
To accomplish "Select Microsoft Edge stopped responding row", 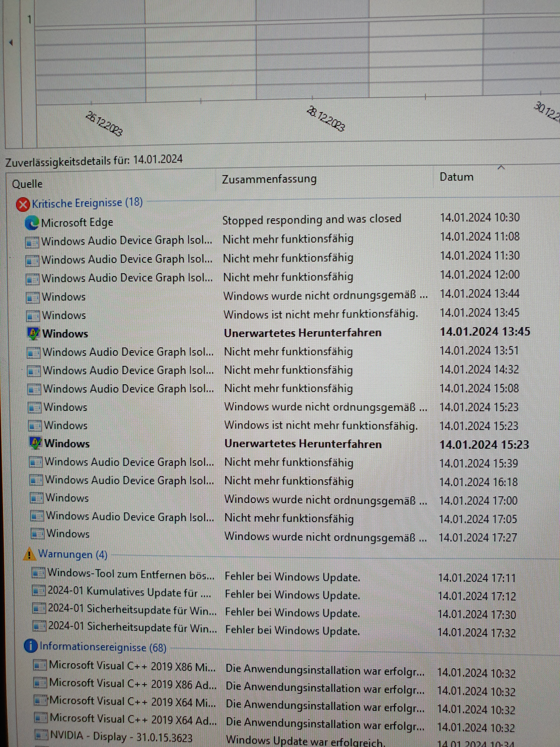I will [x=311, y=220].
